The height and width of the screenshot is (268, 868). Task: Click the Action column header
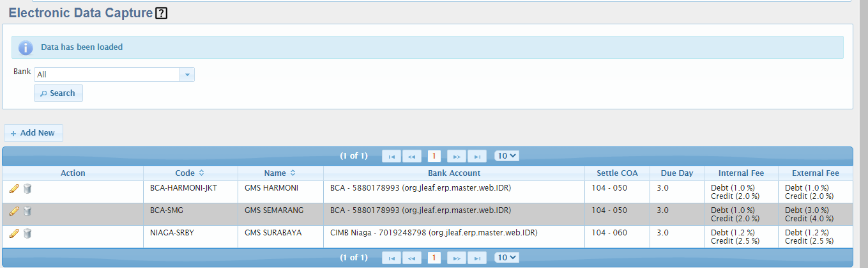point(73,173)
